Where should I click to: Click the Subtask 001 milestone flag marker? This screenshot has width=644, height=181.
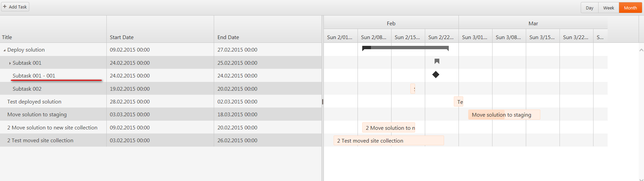coord(437,61)
